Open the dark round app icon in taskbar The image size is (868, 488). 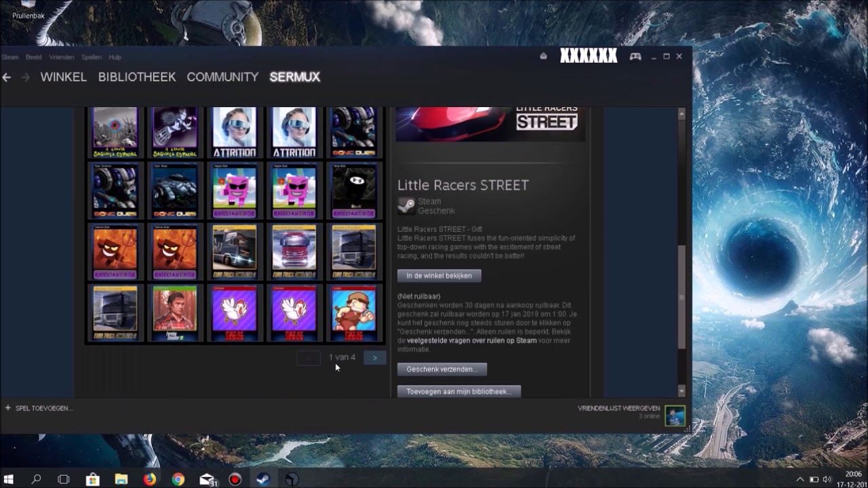click(292, 479)
